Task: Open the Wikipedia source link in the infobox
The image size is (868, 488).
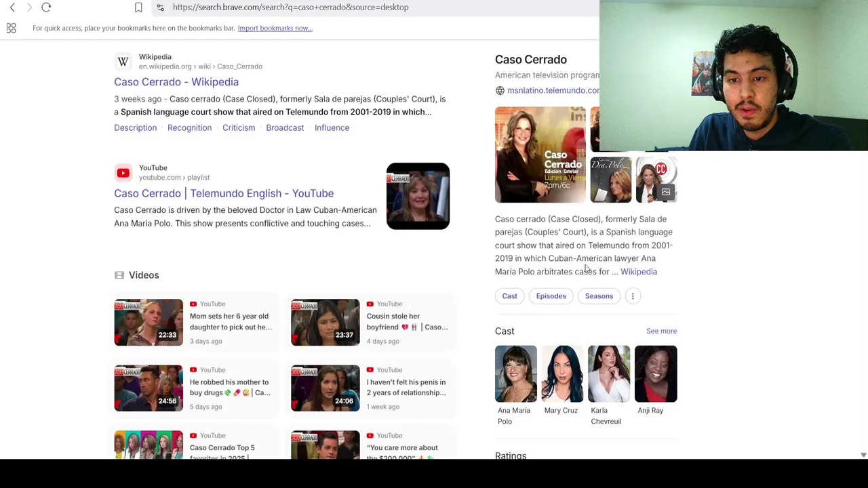Action: pyautogui.click(x=639, y=272)
